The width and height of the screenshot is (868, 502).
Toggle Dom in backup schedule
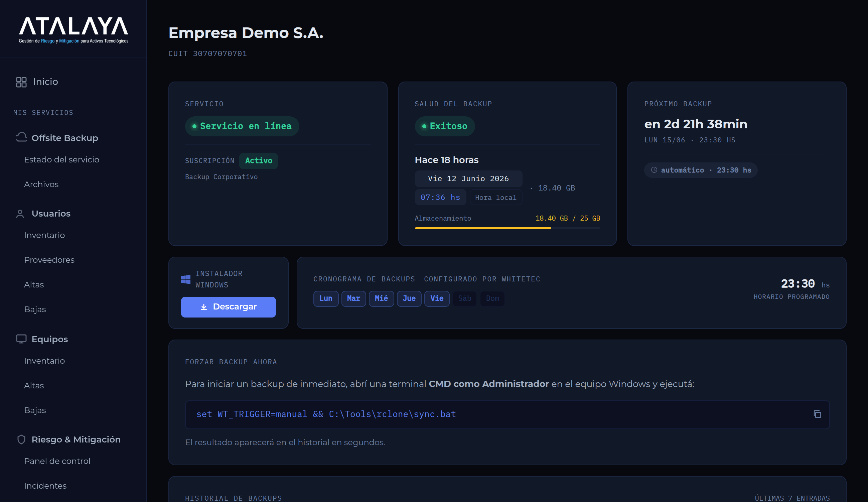[x=492, y=299]
